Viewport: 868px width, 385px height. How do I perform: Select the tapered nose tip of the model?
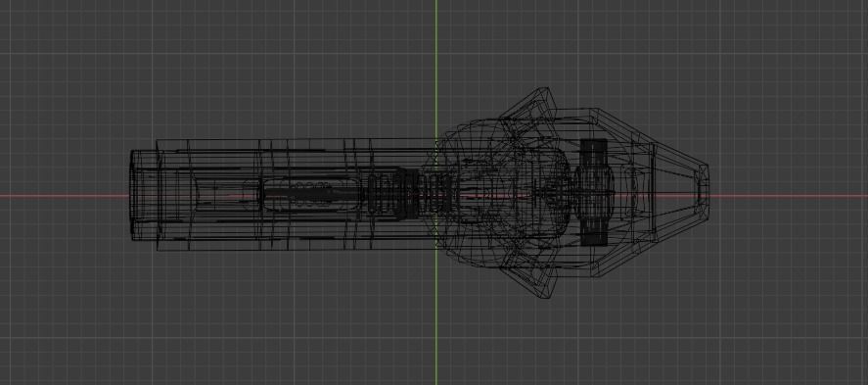702,192
